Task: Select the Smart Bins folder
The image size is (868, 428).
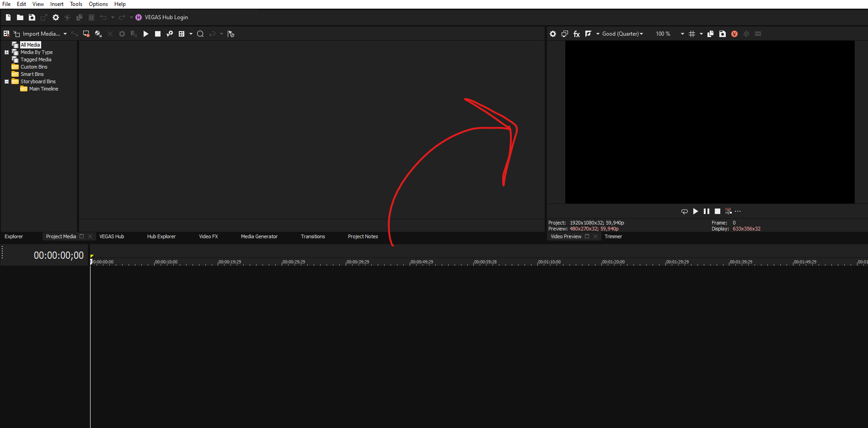Action: (x=32, y=74)
